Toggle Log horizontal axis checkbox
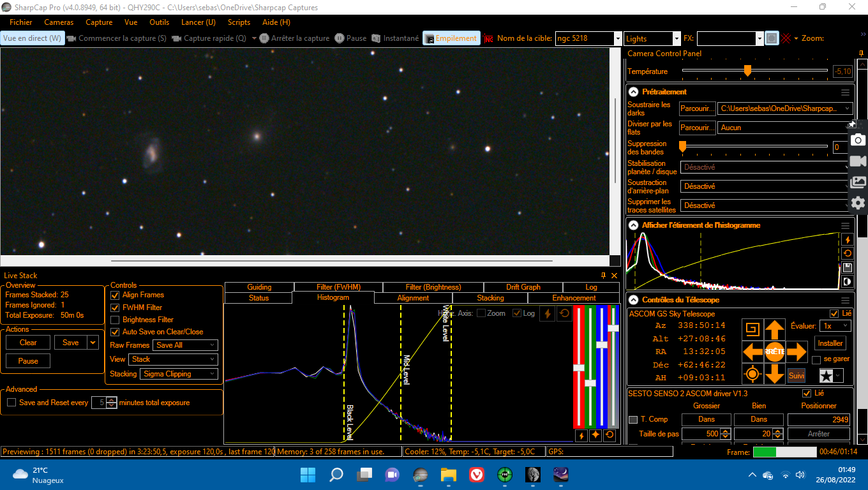 [x=517, y=313]
